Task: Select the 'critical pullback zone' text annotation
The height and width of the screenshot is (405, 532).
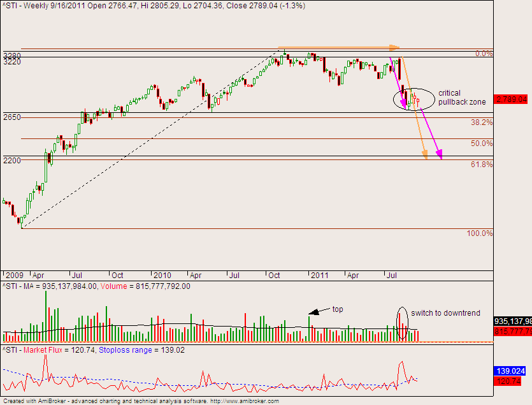Action: pyautogui.click(x=462, y=98)
